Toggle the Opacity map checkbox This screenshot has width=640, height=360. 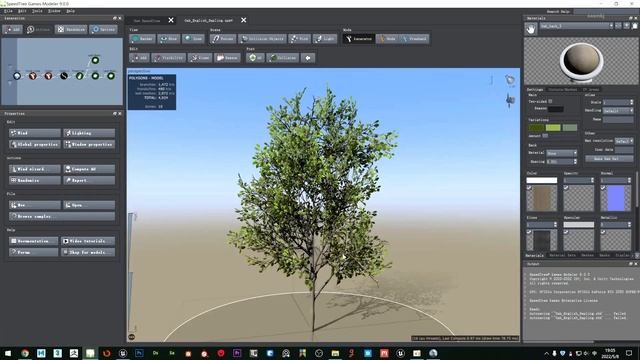tap(566, 188)
